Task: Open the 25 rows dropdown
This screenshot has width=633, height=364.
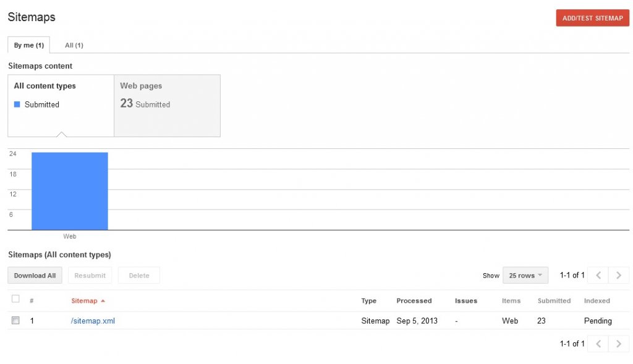Action: (x=525, y=276)
